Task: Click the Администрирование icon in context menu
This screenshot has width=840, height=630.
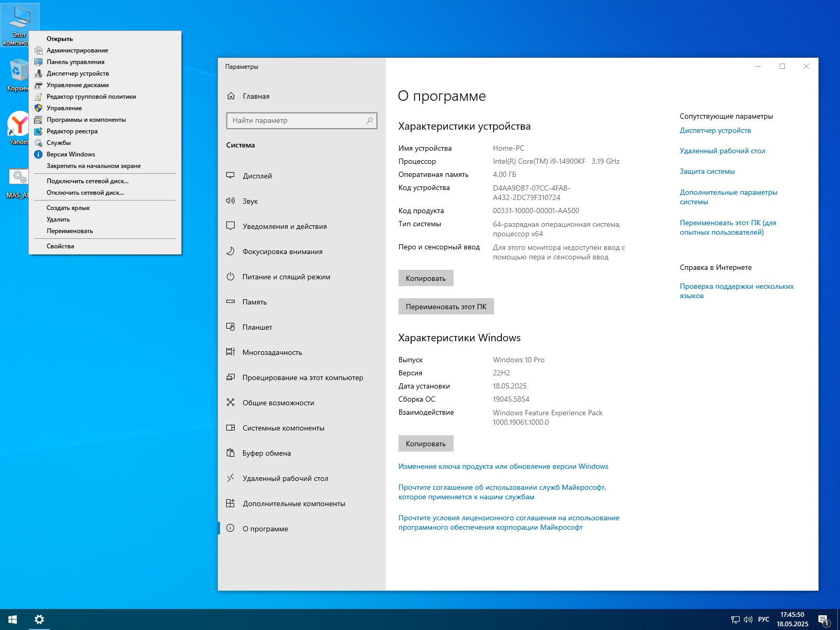Action: coord(38,50)
